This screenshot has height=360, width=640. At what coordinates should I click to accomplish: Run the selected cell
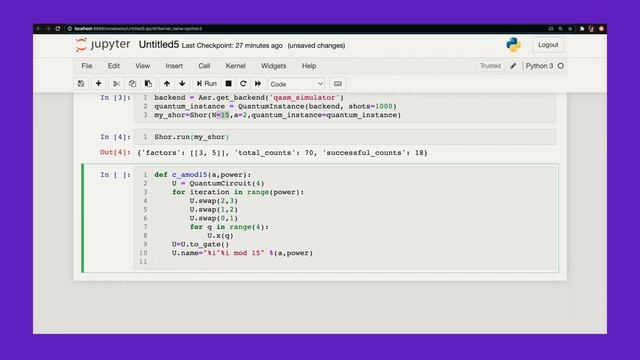tap(207, 84)
